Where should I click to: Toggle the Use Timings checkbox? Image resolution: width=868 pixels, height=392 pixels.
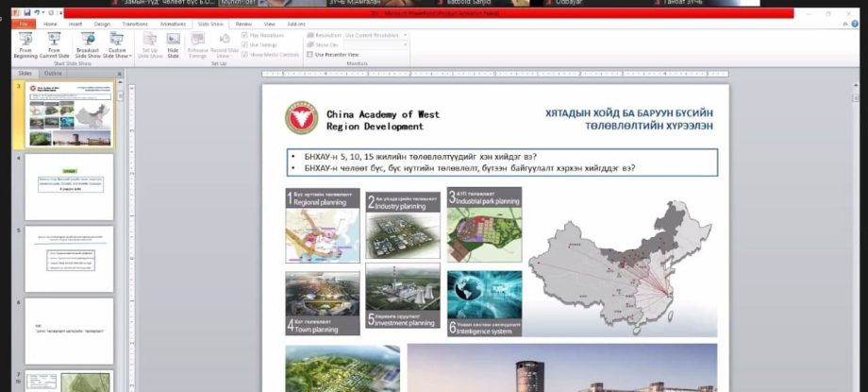(245, 44)
